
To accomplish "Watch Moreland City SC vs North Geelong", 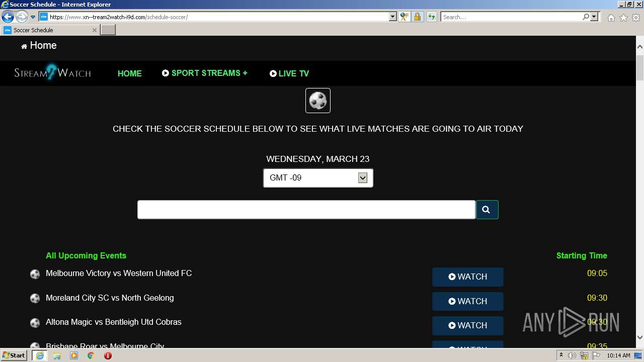I will [467, 301].
